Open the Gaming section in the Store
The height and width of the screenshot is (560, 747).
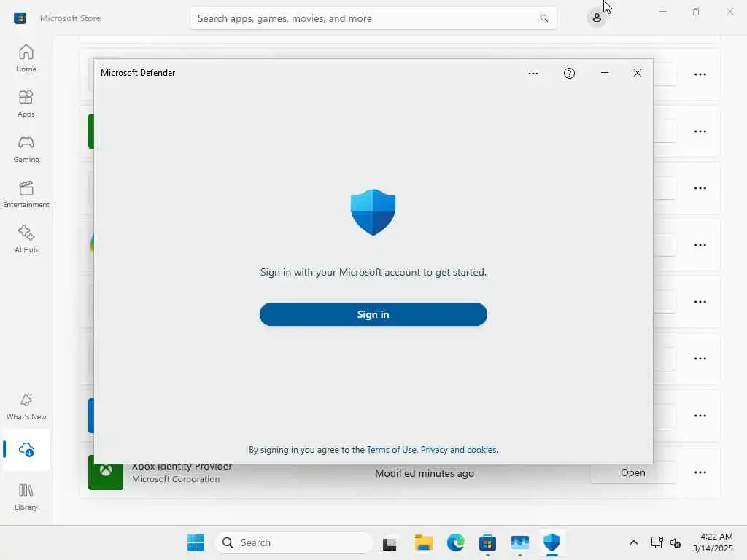pos(26,149)
